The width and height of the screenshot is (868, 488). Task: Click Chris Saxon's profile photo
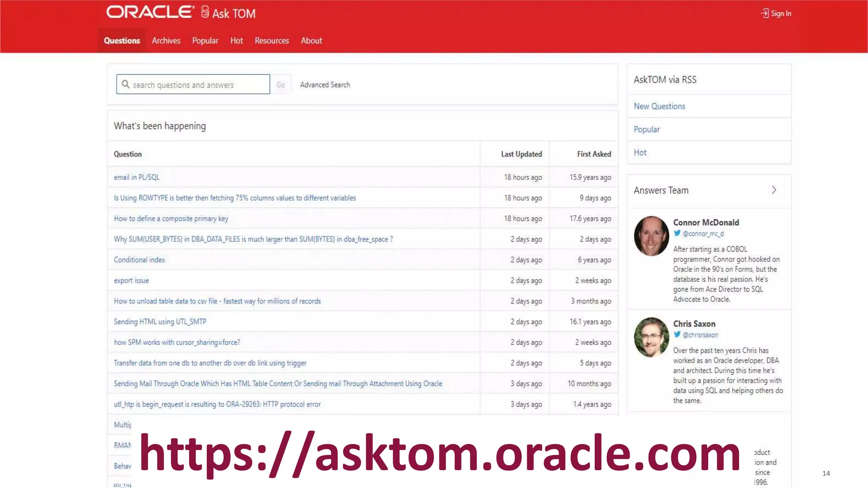point(651,337)
